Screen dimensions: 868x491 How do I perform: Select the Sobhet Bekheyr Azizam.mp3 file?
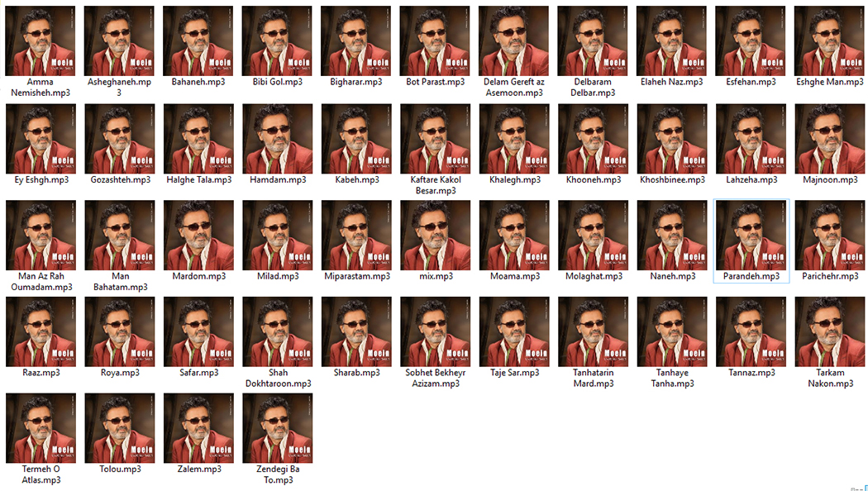click(435, 332)
